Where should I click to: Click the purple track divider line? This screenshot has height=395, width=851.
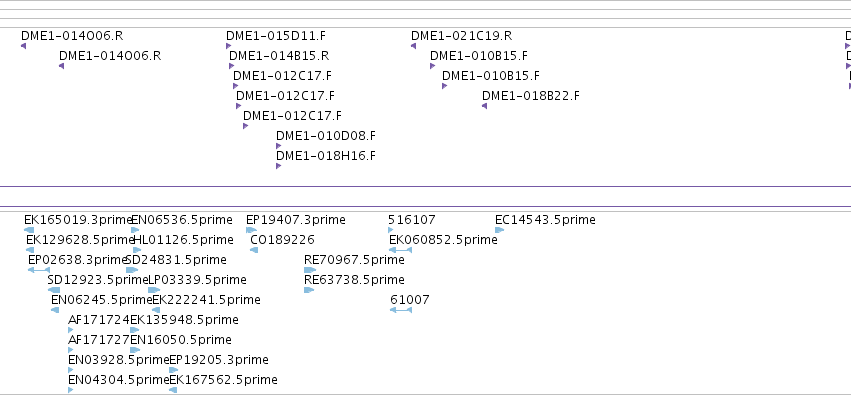click(x=426, y=187)
